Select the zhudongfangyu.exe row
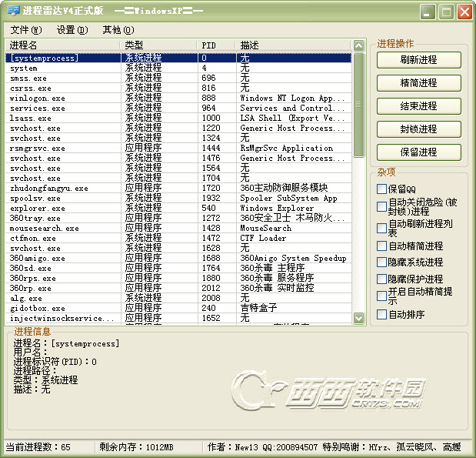Viewport: 476px width, 458px height. [x=178, y=188]
